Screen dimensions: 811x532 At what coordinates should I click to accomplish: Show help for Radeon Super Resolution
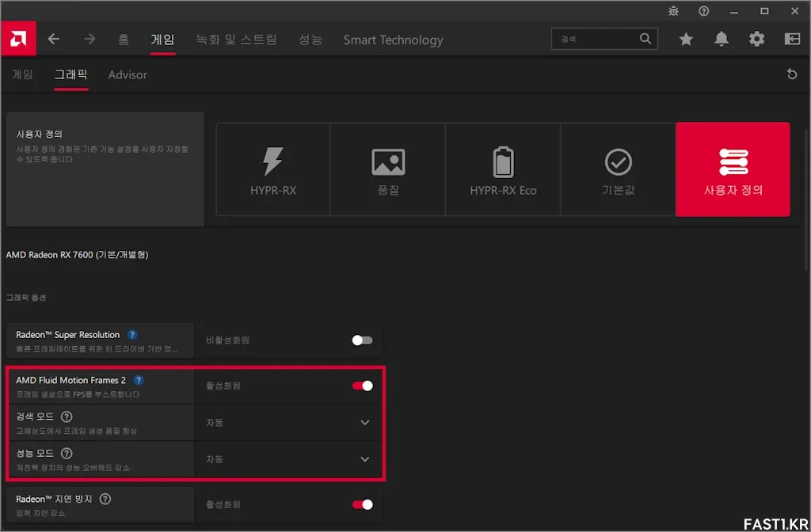132,335
